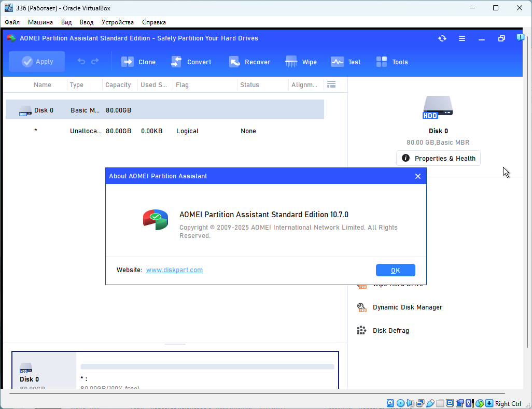The image size is (532, 409).
Task: Click the hard disk activity icon in VirtualBox status bar
Action: coord(390,403)
